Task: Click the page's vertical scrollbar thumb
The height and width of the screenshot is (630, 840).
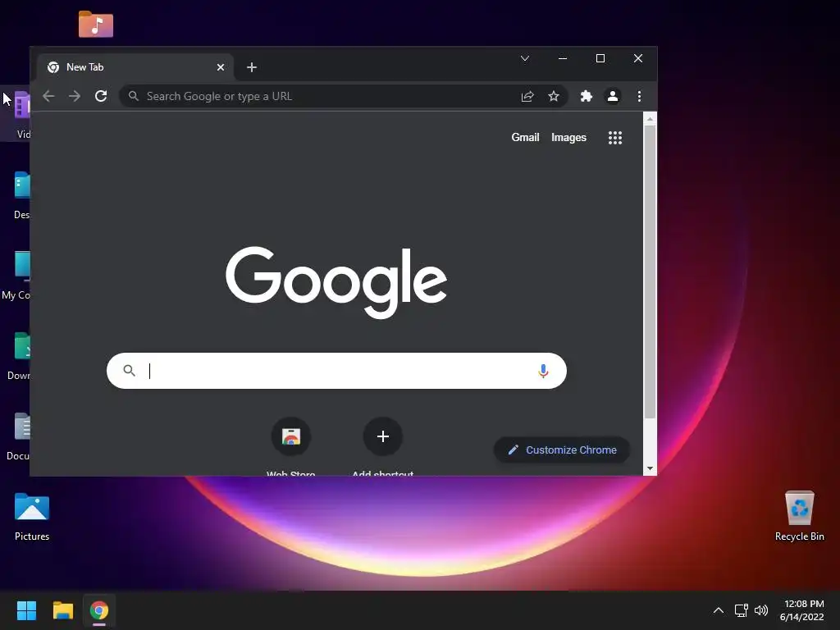Action: point(650,272)
